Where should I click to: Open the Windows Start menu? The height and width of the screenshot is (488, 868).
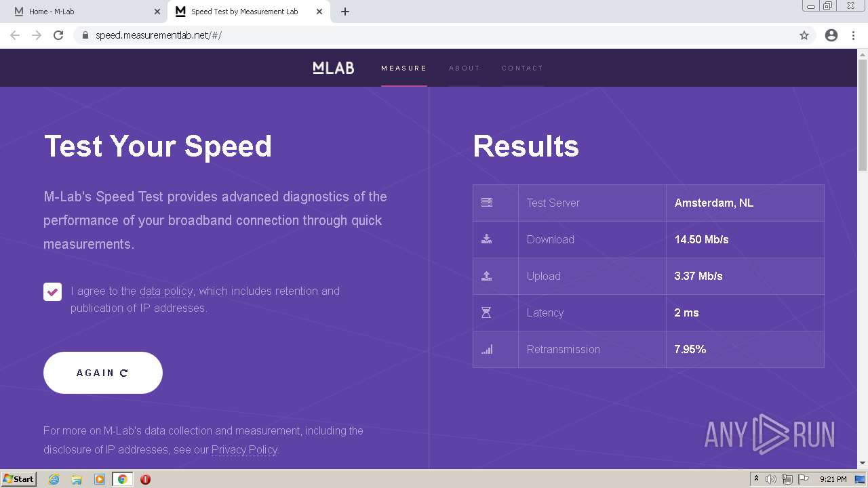pos(18,479)
